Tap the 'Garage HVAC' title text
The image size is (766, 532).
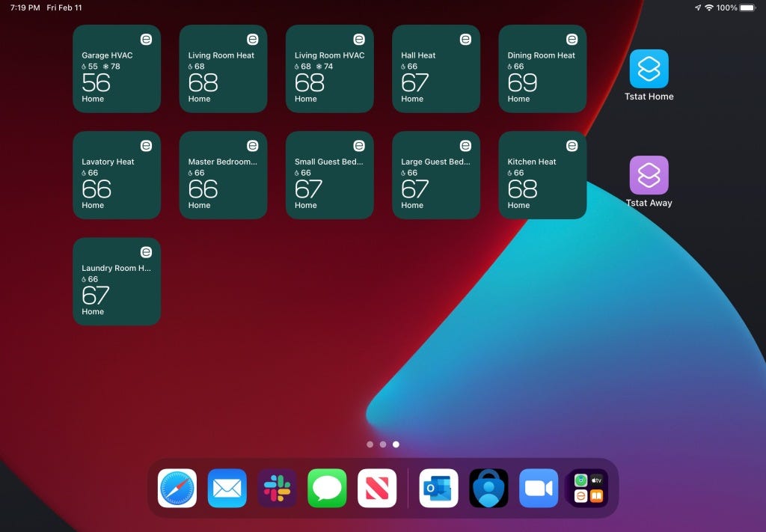coord(107,55)
